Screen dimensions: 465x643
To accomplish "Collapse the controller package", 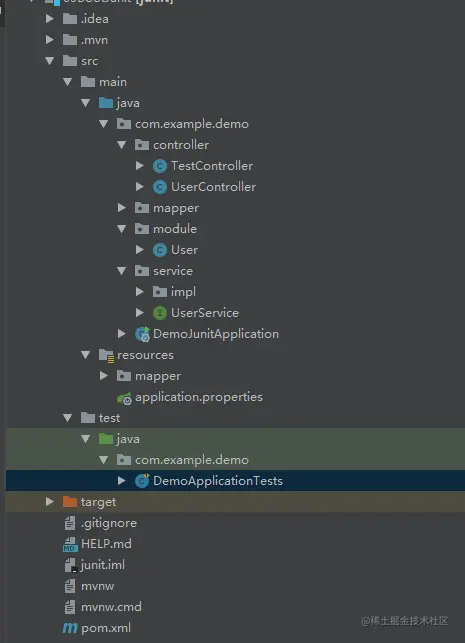I will click(122, 145).
